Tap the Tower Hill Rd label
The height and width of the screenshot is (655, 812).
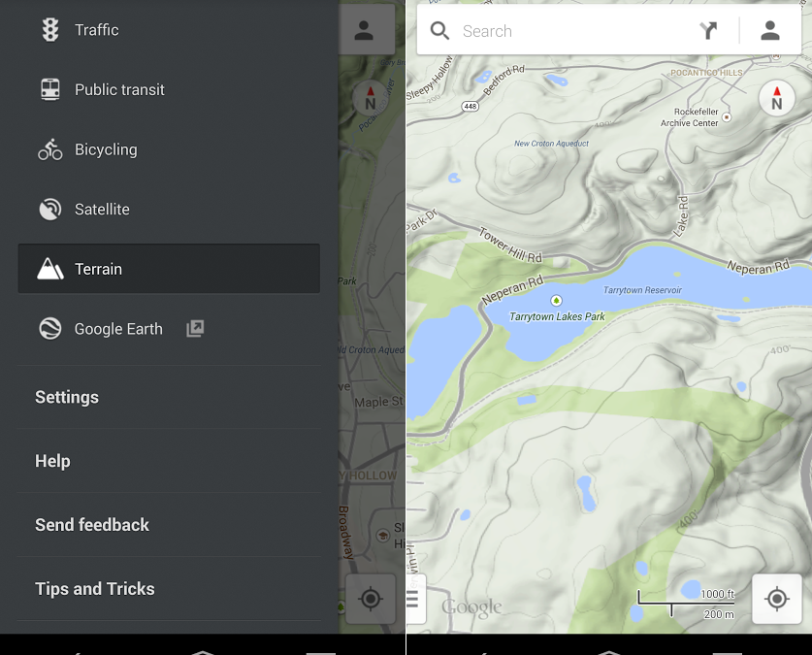(x=509, y=245)
